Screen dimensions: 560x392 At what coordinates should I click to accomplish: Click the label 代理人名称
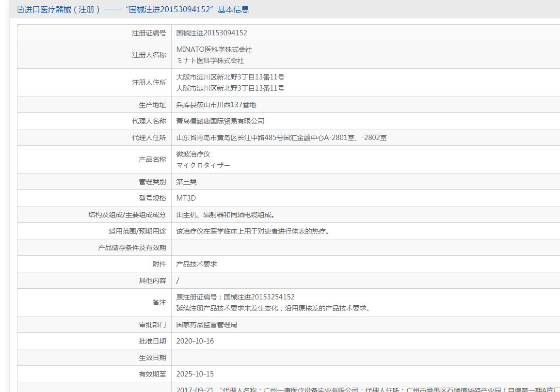point(149,122)
